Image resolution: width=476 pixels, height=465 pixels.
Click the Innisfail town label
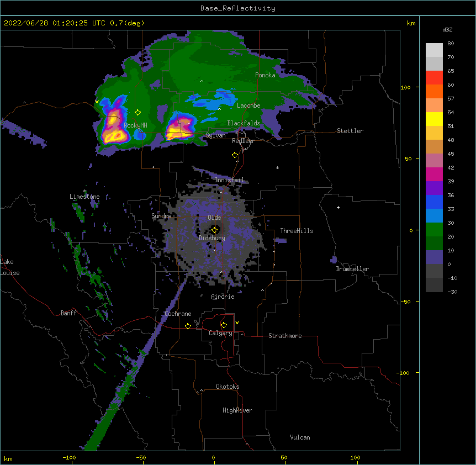229,180
